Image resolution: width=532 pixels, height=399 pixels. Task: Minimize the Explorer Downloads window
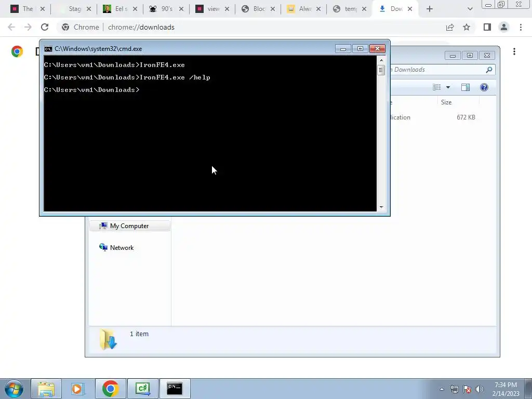(453, 55)
